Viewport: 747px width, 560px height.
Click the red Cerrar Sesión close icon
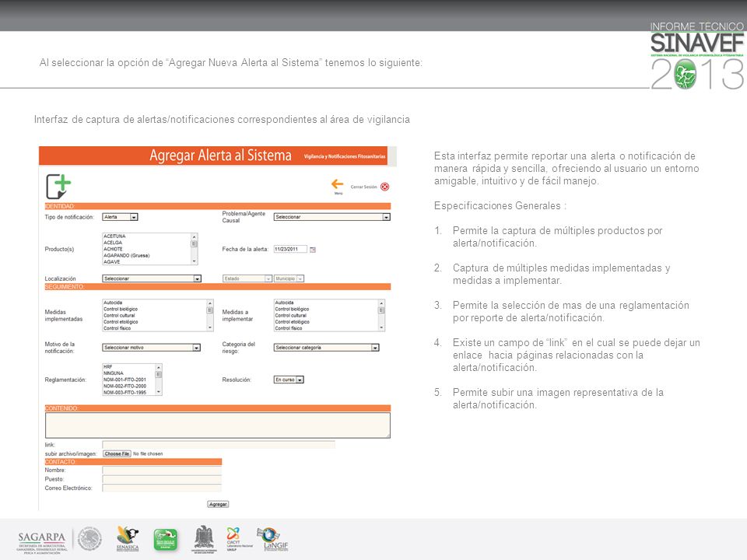pyautogui.click(x=385, y=187)
